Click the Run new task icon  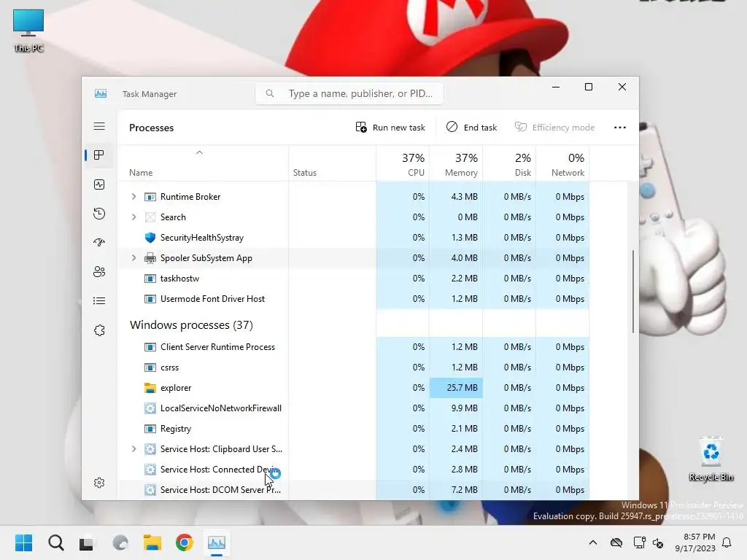click(361, 127)
